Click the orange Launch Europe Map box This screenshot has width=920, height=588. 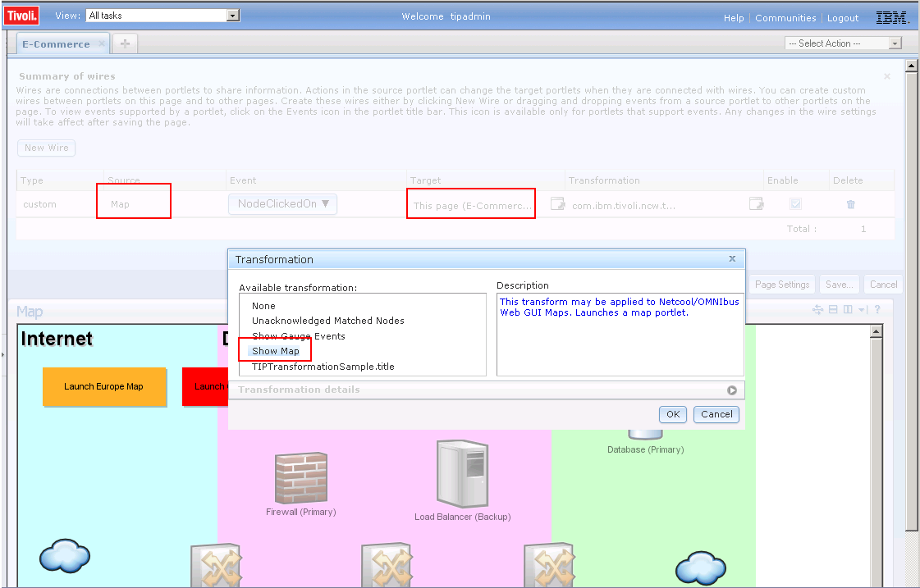click(x=103, y=386)
